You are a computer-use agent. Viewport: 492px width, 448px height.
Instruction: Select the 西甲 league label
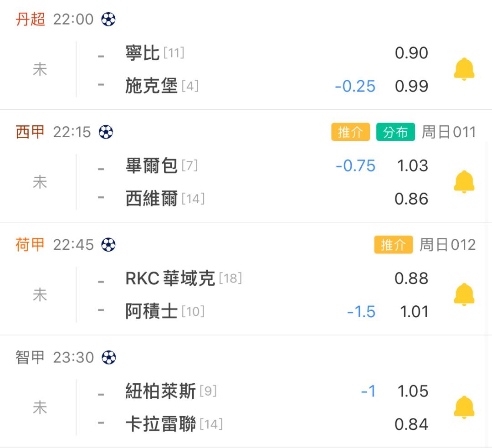pyautogui.click(x=30, y=132)
